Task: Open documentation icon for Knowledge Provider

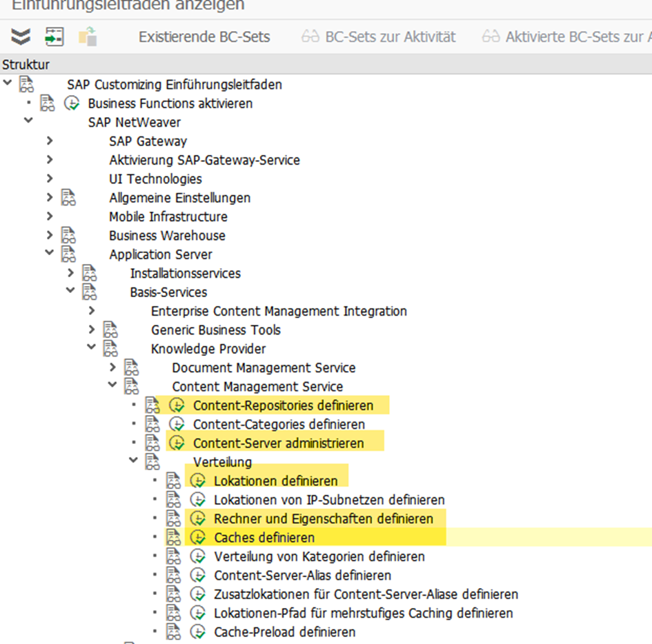Action: (x=110, y=349)
